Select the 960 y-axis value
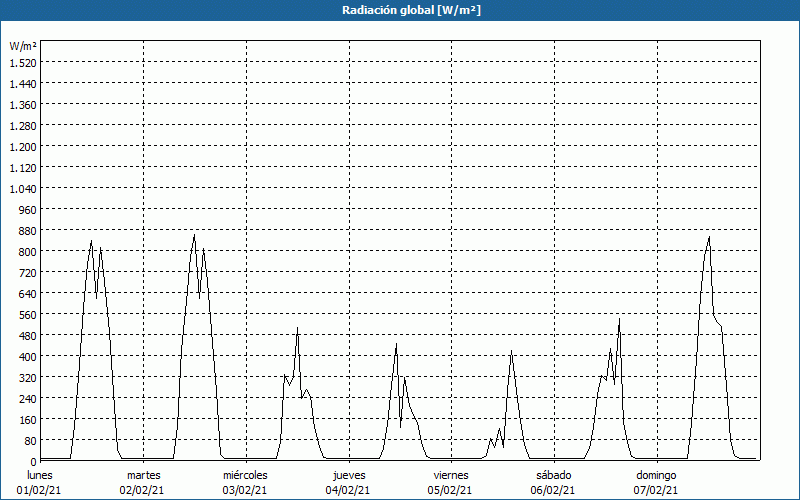Image resolution: width=800 pixels, height=500 pixels. coord(28,210)
